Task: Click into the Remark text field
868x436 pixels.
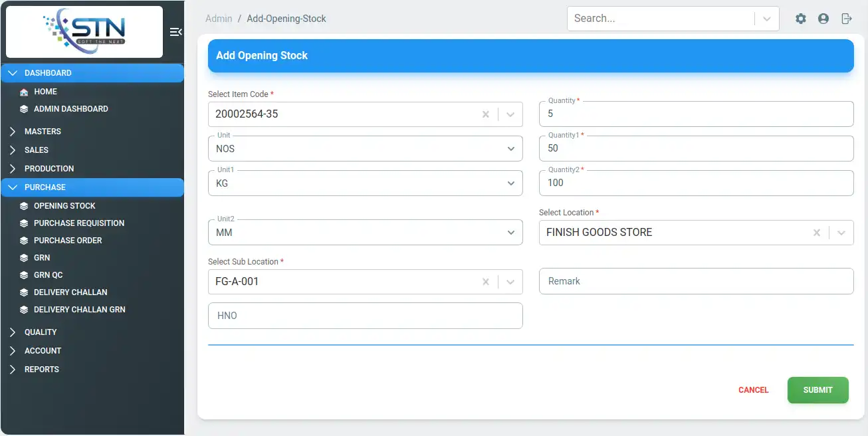Action: [x=696, y=281]
